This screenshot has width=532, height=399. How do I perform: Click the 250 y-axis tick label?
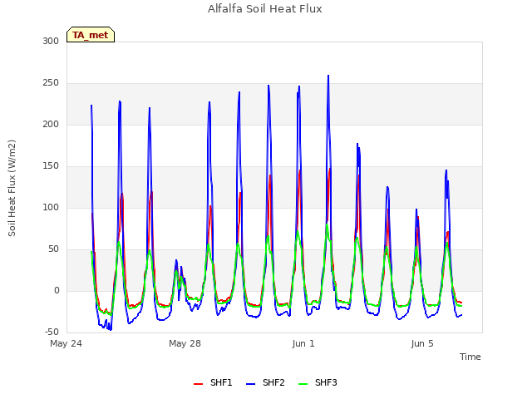coord(51,83)
